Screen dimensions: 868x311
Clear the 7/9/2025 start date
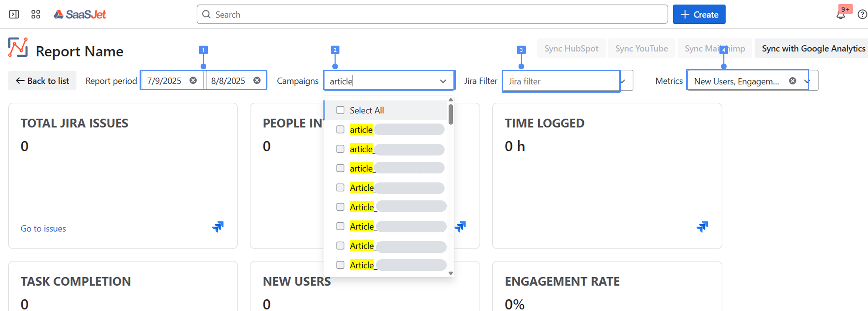point(193,80)
